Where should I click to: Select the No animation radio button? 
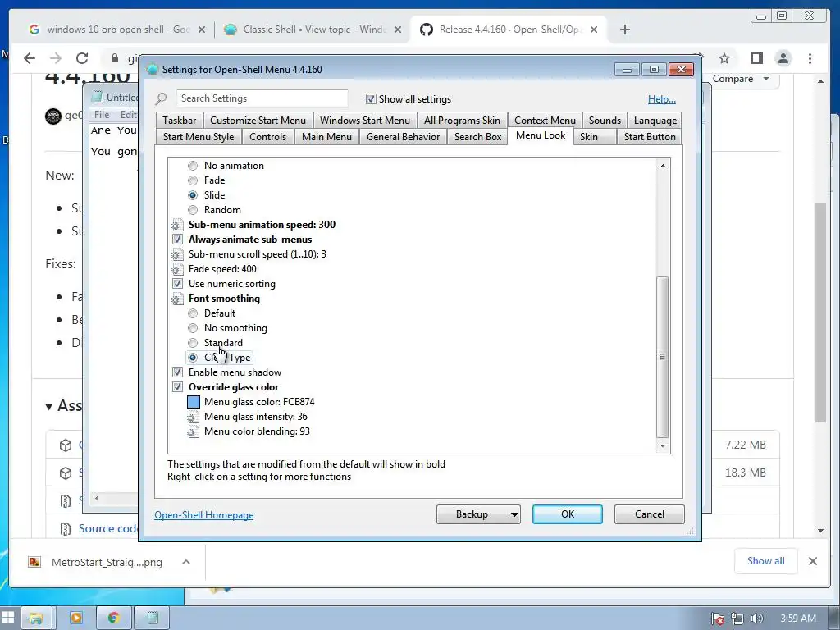[193, 166]
